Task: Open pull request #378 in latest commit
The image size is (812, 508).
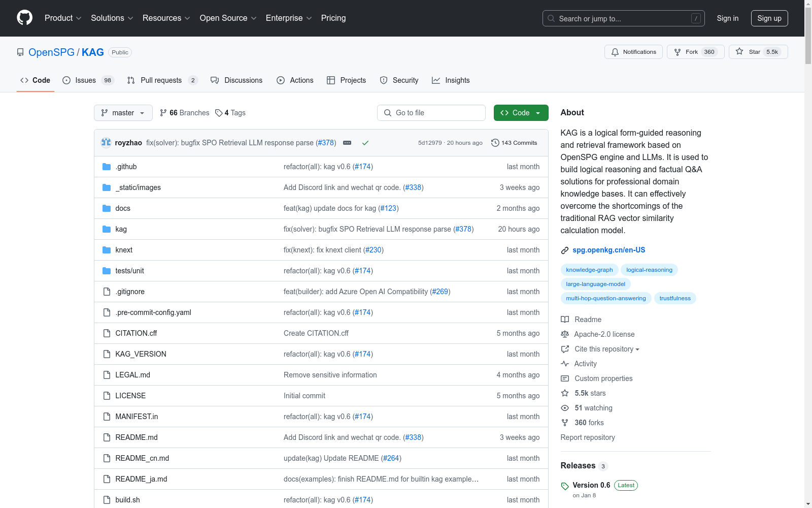Action: tap(326, 143)
